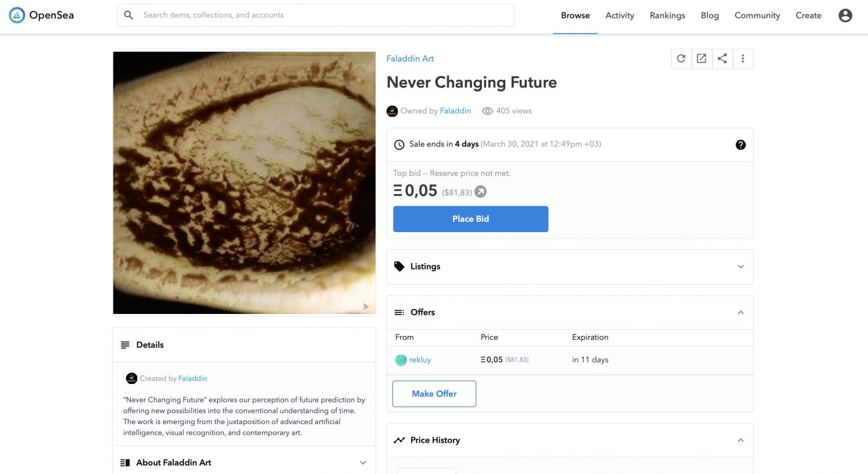Expand the Listings section
Screen dimensions: 868x474
(741, 267)
